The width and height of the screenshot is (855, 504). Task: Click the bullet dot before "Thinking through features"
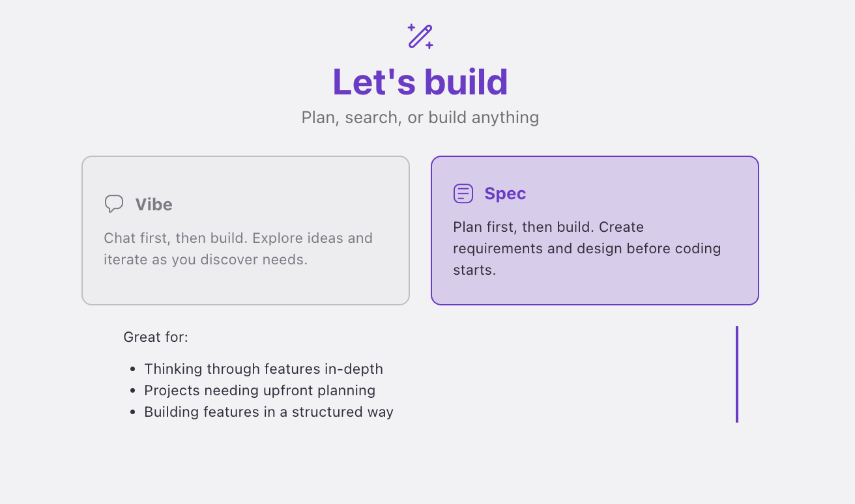pyautogui.click(x=133, y=369)
